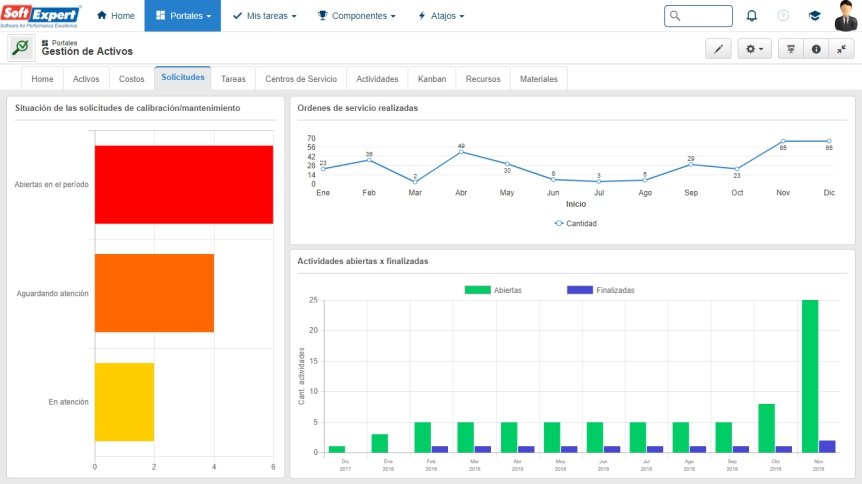
Task: Go to Home in top navigation
Action: tap(115, 16)
